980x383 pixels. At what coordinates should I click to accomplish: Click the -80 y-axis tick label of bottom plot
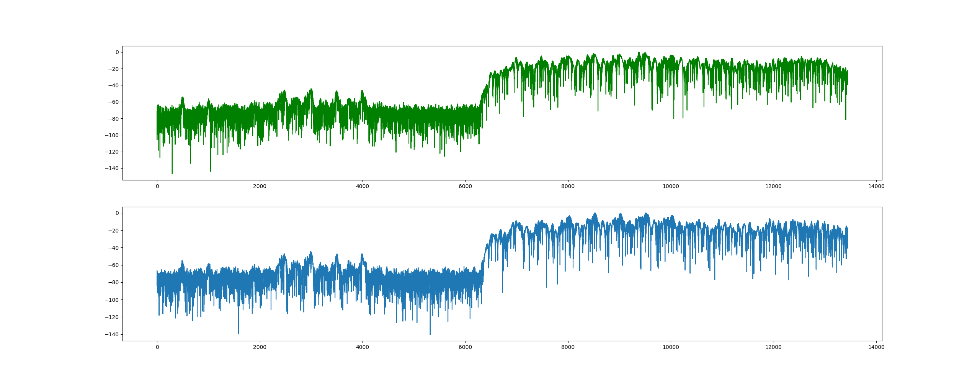tap(113, 283)
